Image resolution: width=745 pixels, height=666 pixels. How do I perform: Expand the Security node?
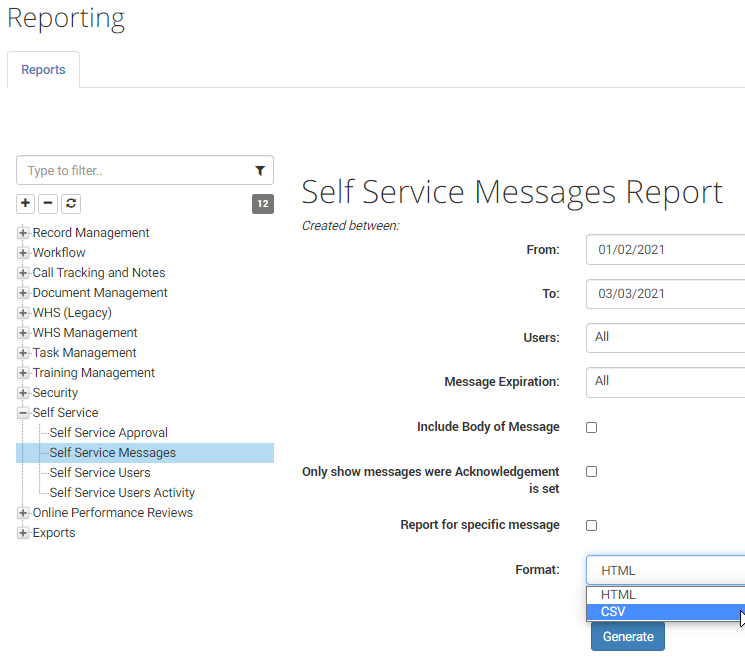tap(22, 393)
